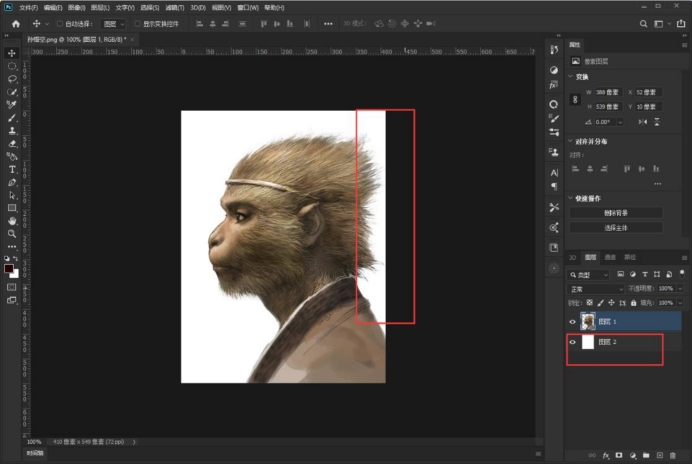Click the ellipsis more options in options bar

pyautogui.click(x=328, y=24)
